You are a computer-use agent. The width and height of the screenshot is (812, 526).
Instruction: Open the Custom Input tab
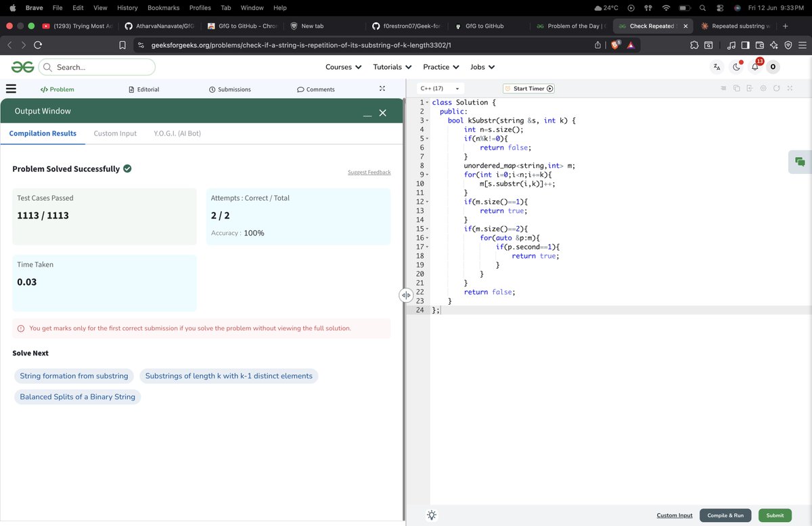[x=115, y=133]
